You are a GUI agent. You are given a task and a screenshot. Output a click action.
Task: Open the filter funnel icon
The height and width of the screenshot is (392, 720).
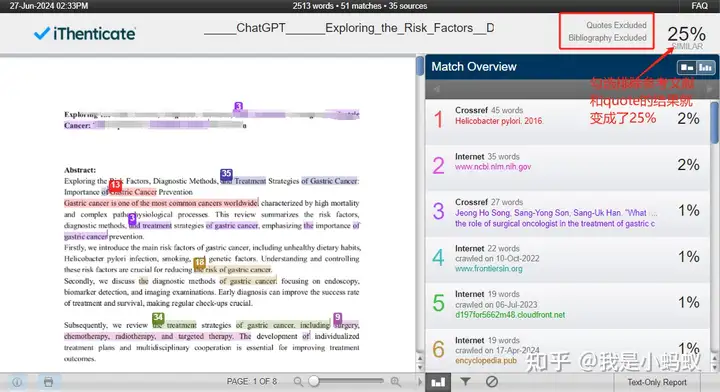click(x=465, y=381)
